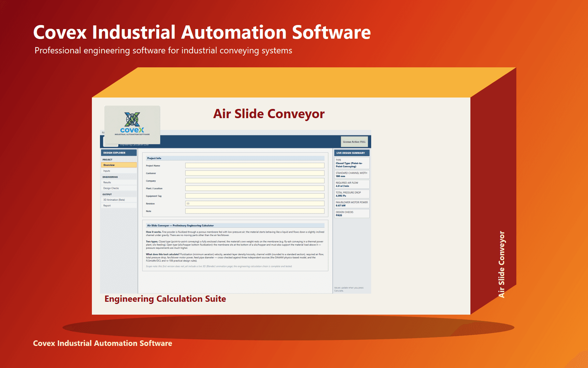Click the Project Info section header
Screen dimensions: 588x368
235,158
